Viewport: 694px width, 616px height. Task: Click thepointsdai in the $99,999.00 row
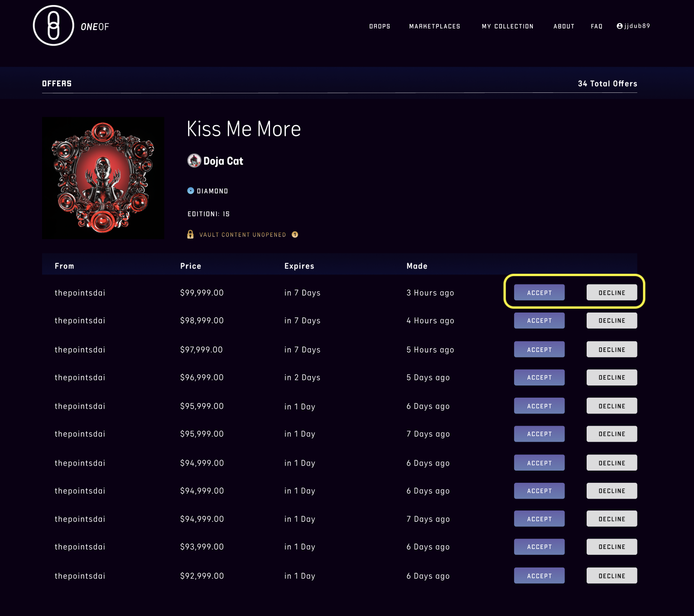(80, 293)
